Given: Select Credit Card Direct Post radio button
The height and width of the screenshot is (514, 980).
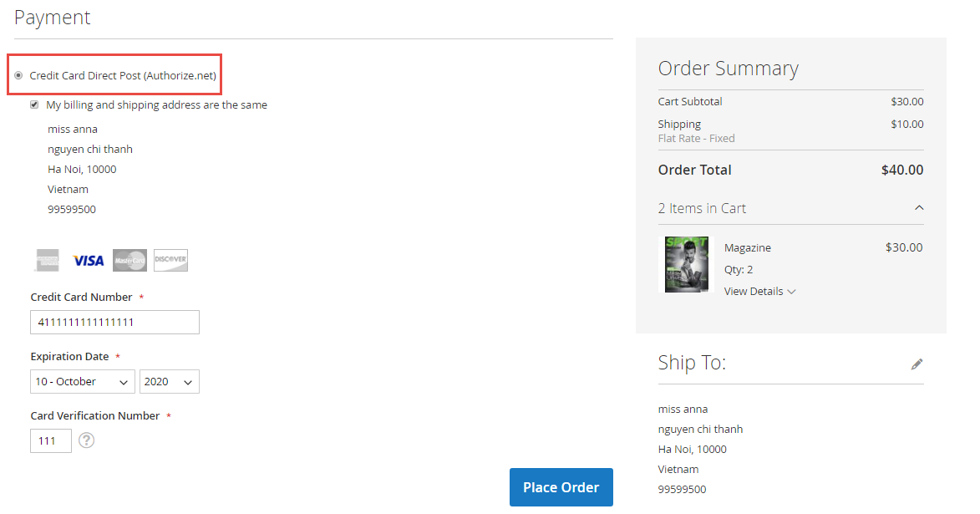Looking at the screenshot, I should click(18, 75).
